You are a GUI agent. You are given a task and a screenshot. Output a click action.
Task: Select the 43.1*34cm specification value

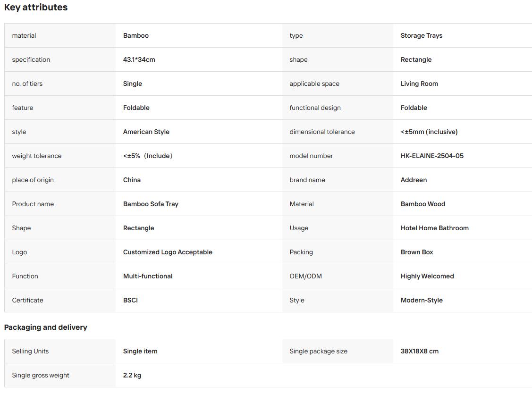click(x=139, y=60)
